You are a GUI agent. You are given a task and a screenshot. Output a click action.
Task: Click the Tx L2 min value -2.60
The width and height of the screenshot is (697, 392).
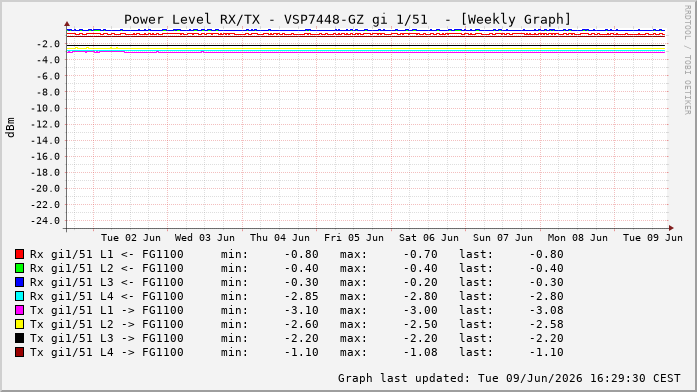[x=301, y=324]
